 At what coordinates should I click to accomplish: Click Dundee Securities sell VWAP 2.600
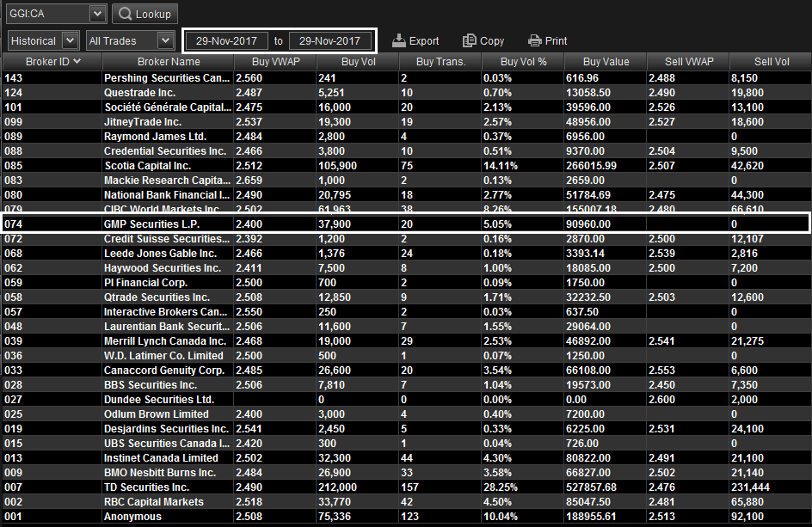661,400
